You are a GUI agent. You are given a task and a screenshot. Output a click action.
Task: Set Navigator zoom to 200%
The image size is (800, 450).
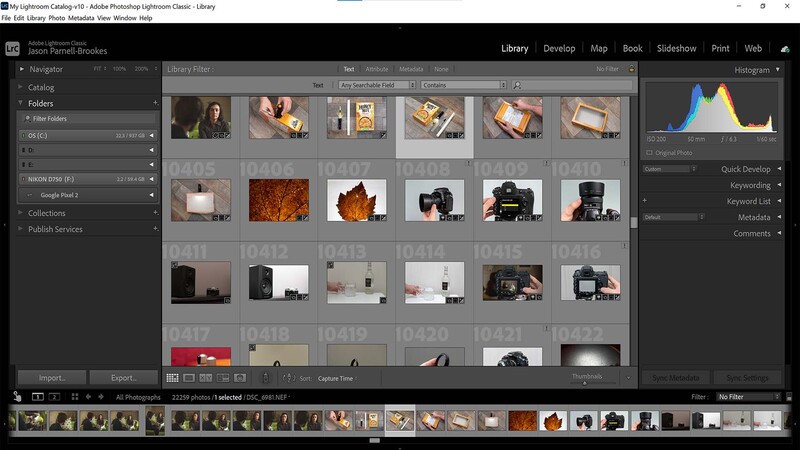point(141,69)
